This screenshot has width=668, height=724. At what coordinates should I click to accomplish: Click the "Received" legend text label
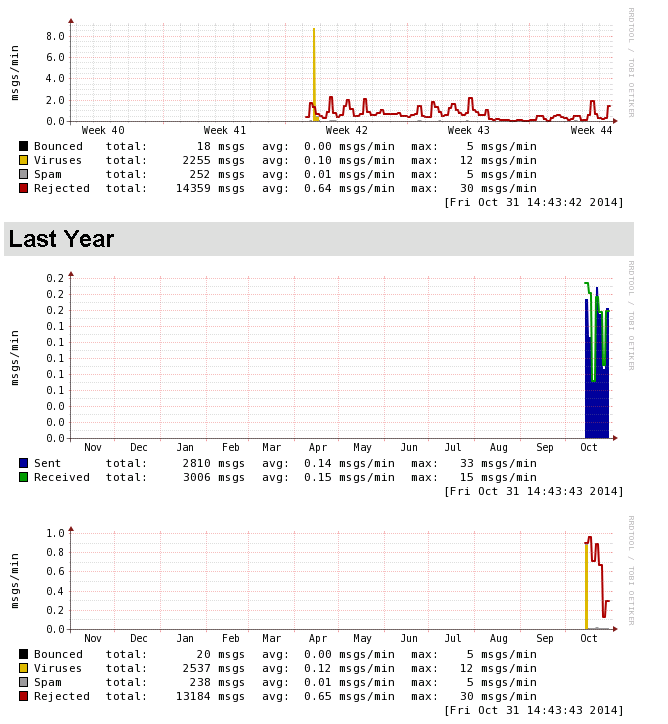point(62,477)
